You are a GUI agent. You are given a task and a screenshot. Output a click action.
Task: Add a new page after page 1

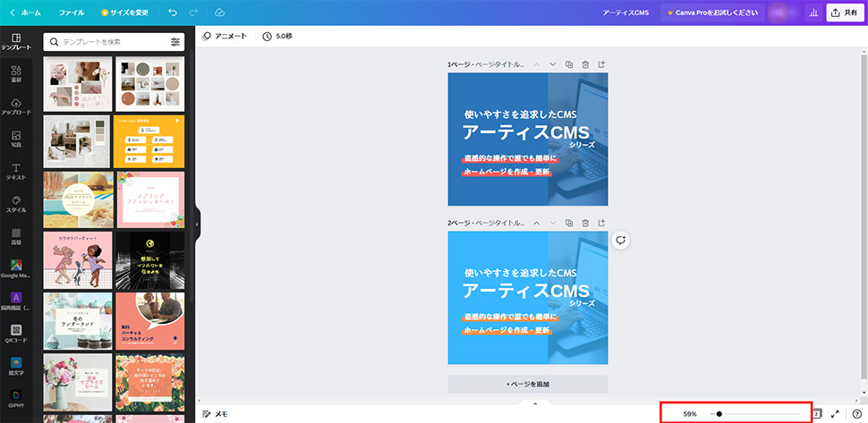(x=602, y=64)
